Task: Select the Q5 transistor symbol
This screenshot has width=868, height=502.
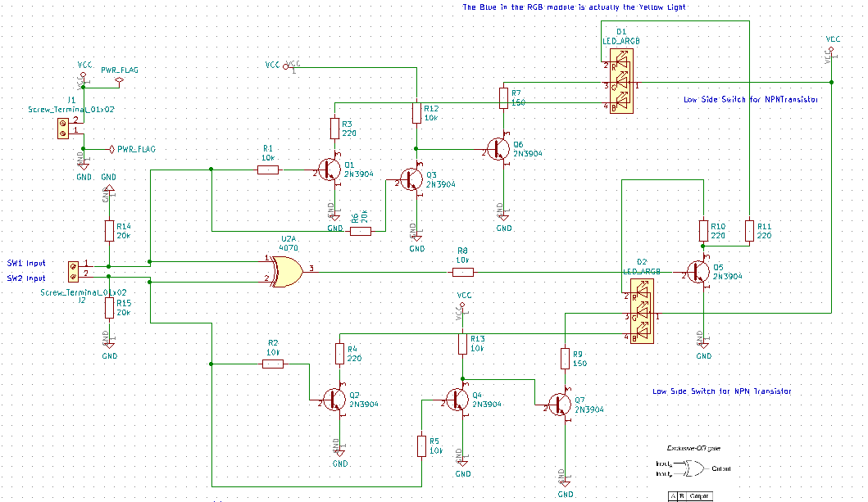Action: pyautogui.click(x=699, y=273)
